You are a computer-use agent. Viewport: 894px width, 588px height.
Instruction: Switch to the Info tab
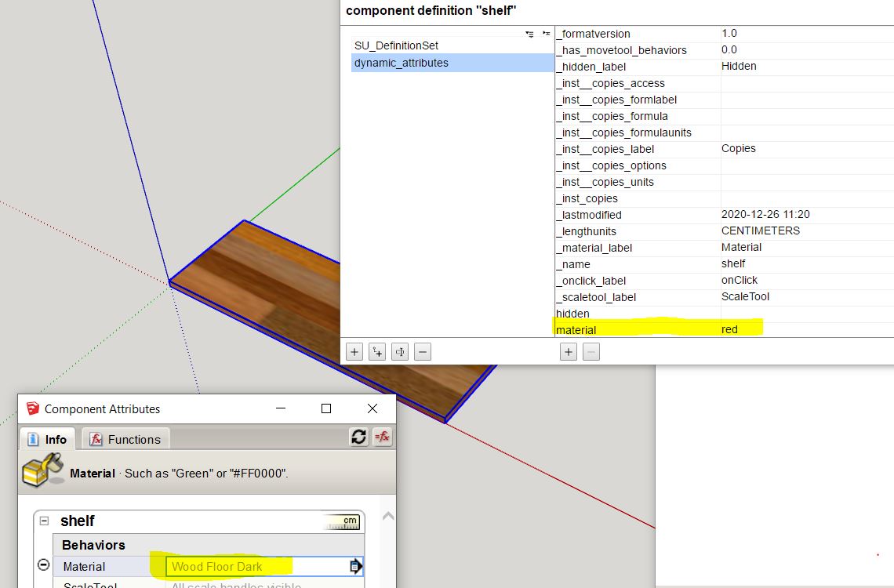click(x=47, y=438)
